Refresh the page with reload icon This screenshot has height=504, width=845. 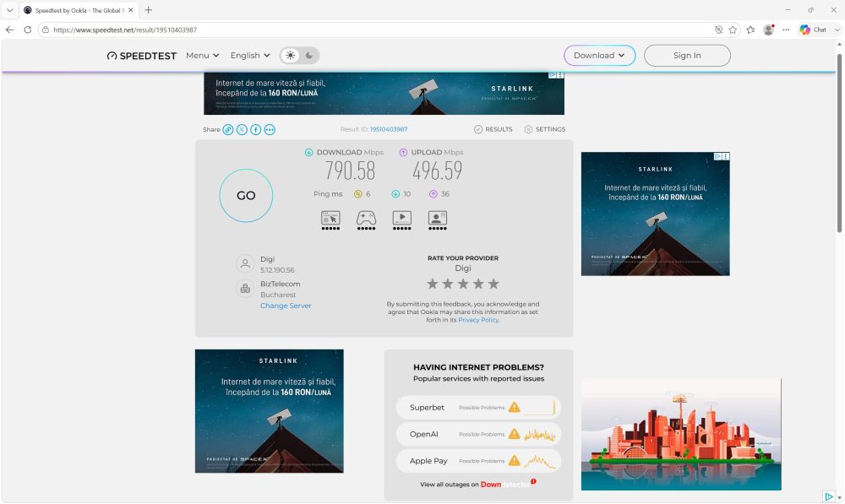point(28,30)
